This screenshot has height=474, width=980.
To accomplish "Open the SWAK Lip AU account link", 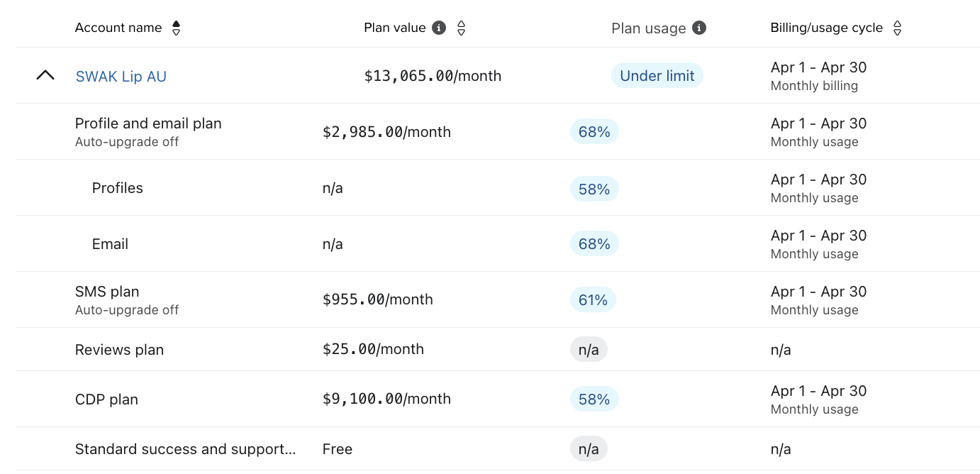I will (121, 77).
